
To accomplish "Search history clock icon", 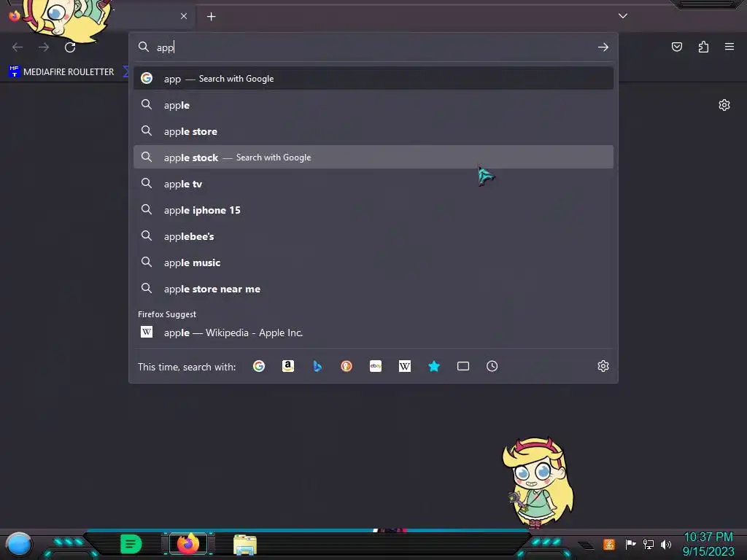I will point(492,366).
